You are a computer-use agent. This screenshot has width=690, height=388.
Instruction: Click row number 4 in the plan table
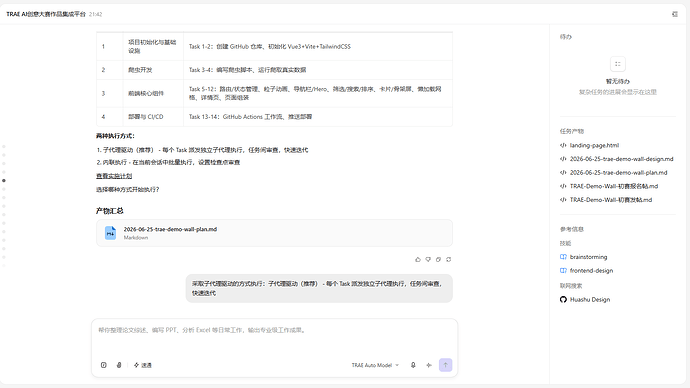[x=103, y=117]
